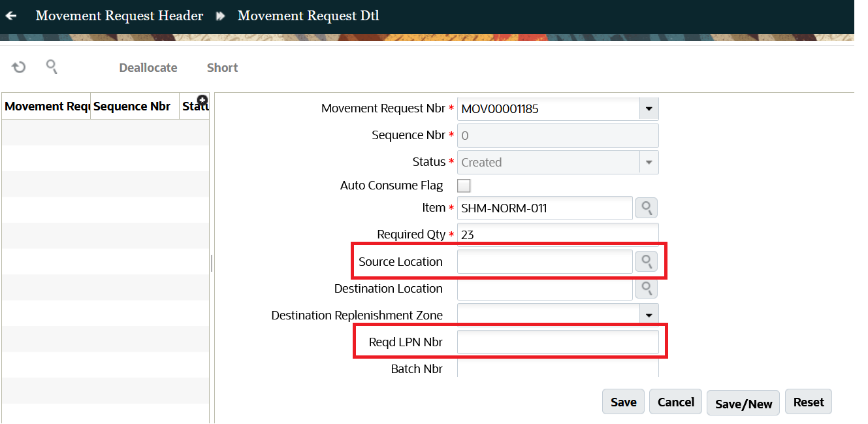This screenshot has width=868, height=424.
Task: Open the Status dropdown arrow
Action: pos(649,163)
